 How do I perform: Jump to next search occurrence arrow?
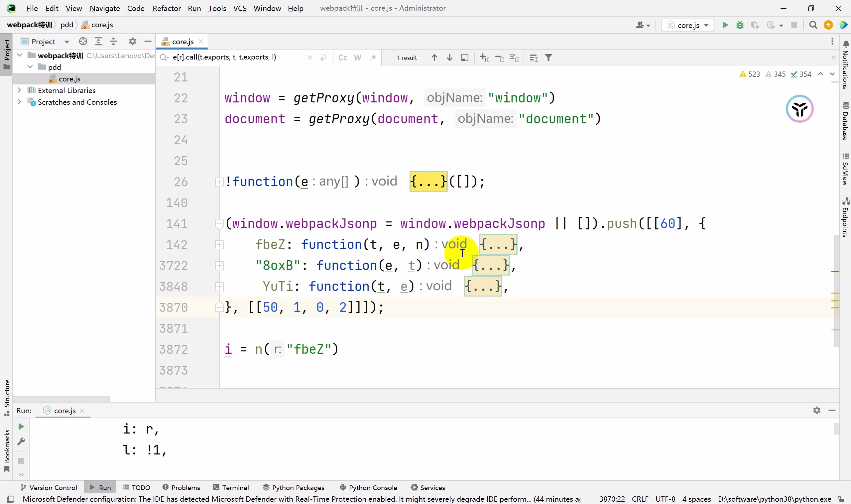(450, 58)
